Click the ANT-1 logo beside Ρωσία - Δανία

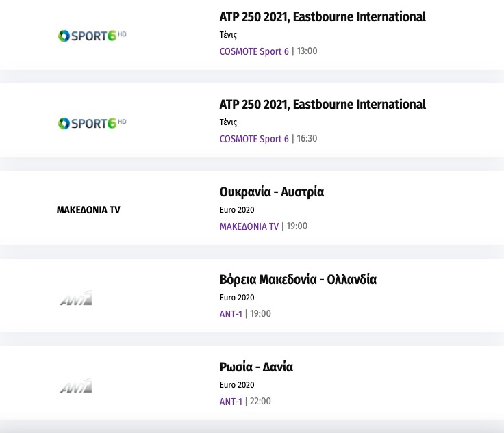[x=76, y=385]
